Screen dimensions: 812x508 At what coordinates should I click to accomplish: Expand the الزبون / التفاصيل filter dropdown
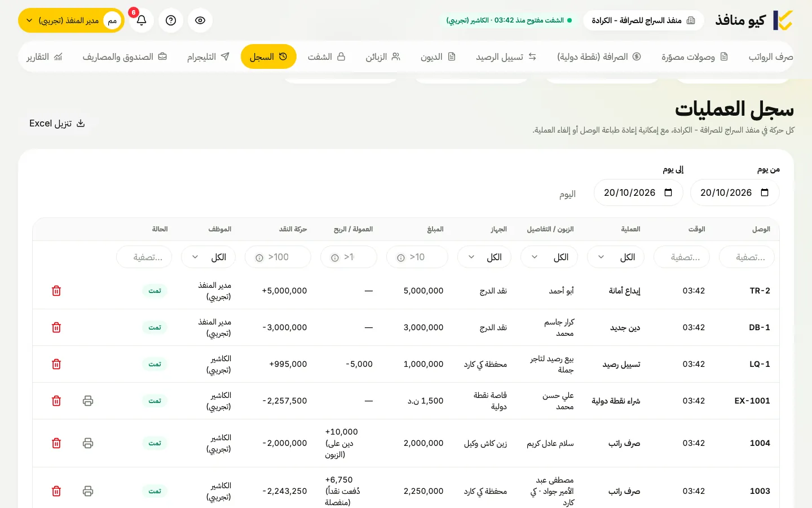click(x=549, y=257)
